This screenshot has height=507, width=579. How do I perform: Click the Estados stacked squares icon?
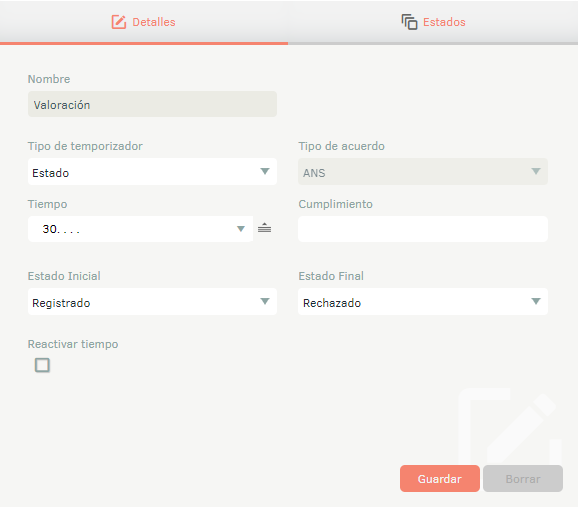pyautogui.click(x=409, y=22)
